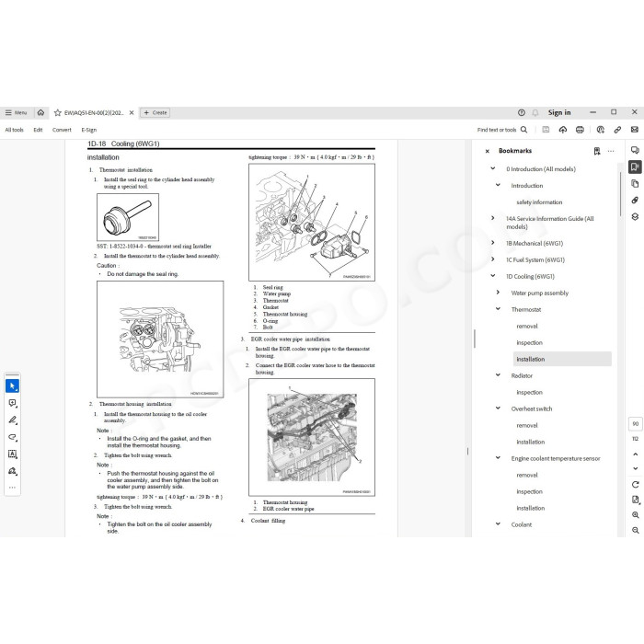
Task: Open the page thumbnails panel icon
Action: pos(635,183)
